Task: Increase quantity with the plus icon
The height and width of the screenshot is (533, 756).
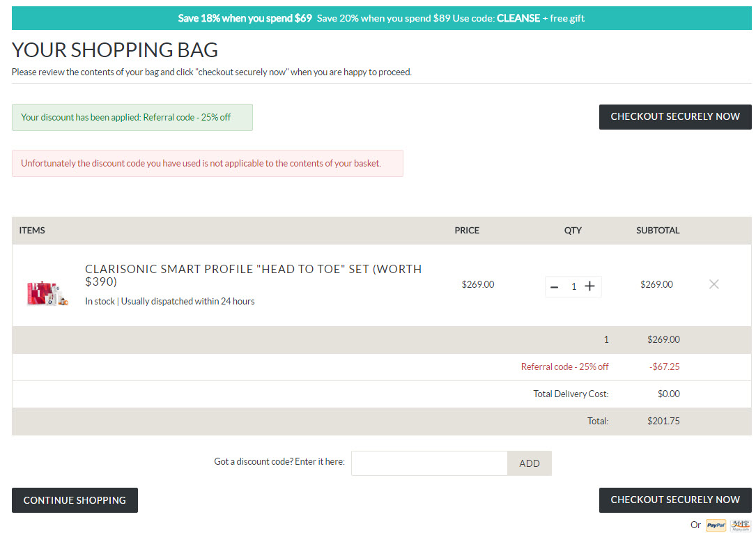Action: pos(589,286)
